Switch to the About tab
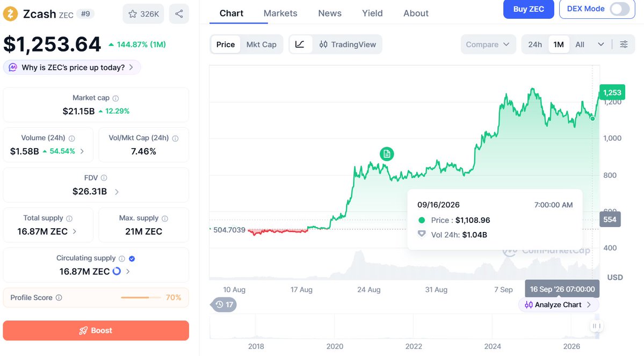 pos(416,13)
